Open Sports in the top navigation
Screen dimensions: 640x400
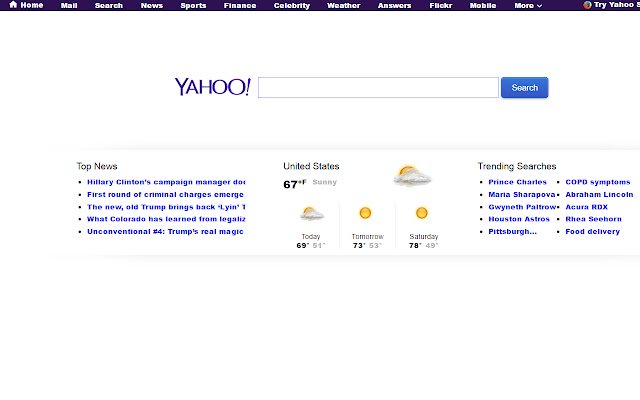point(193,5)
